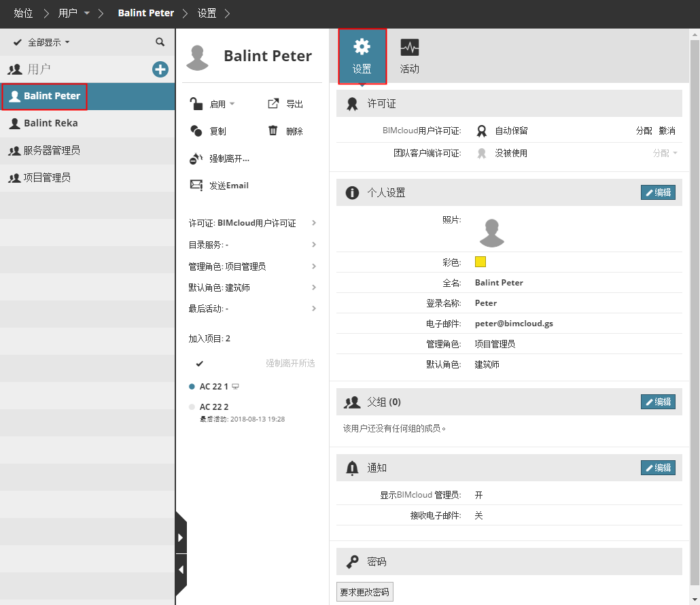Click the 用户 header group icon in sidebar
700x605 pixels.
[x=15, y=69]
